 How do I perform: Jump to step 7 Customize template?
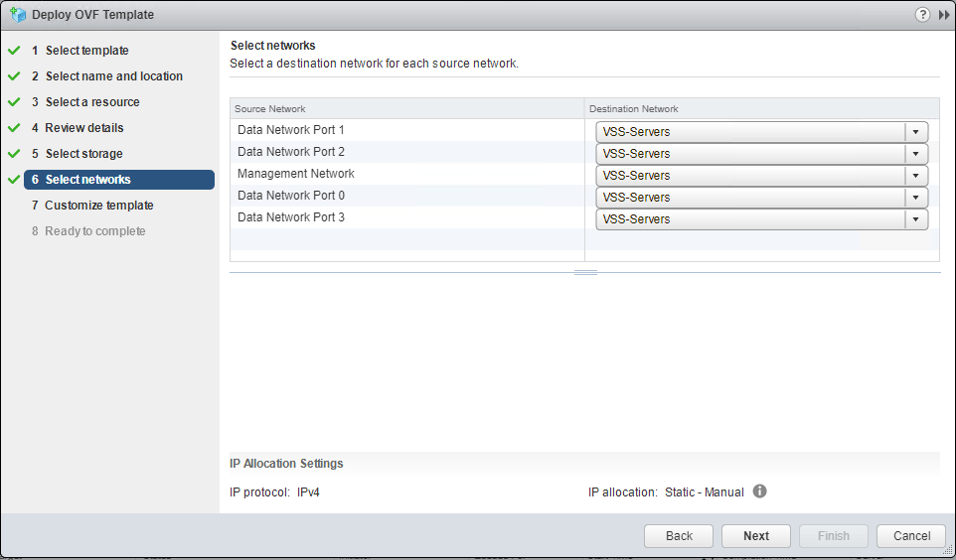(98, 206)
